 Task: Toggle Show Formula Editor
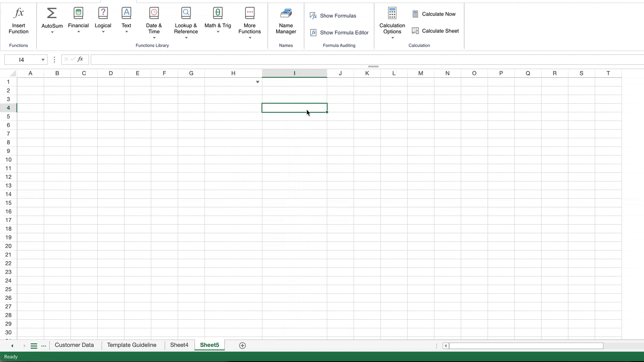[x=344, y=32]
